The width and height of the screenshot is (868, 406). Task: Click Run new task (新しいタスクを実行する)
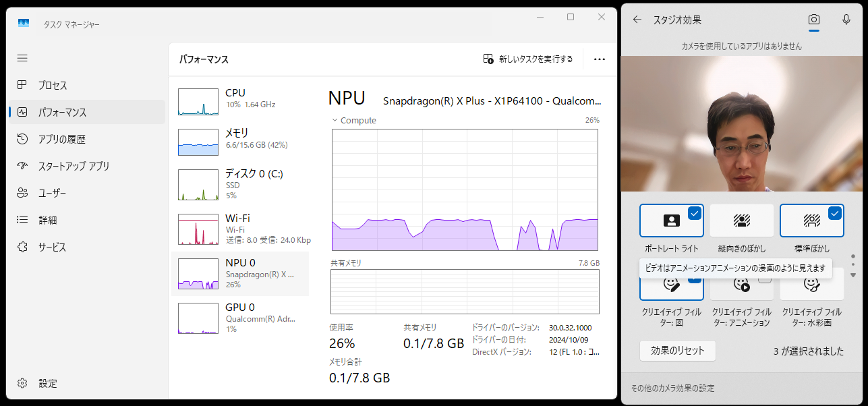(x=528, y=59)
